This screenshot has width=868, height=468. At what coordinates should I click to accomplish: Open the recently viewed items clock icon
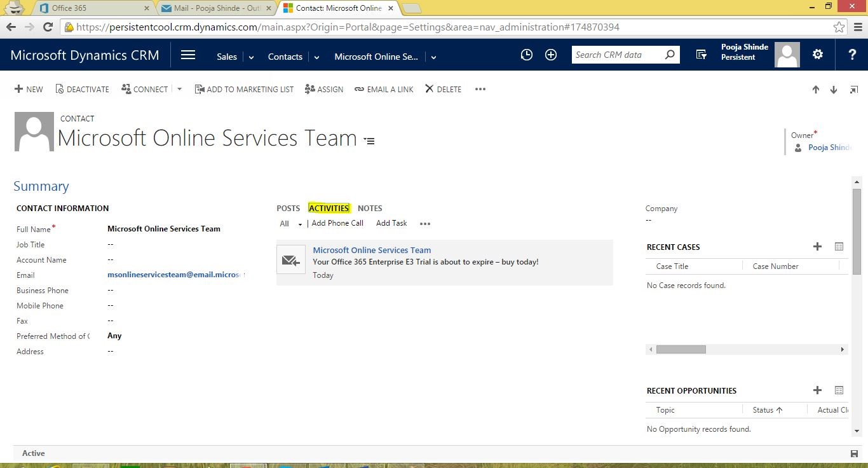pyautogui.click(x=526, y=55)
